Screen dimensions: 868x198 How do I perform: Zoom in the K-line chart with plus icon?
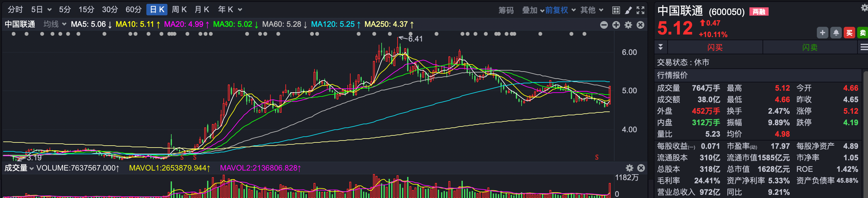[x=616, y=25]
